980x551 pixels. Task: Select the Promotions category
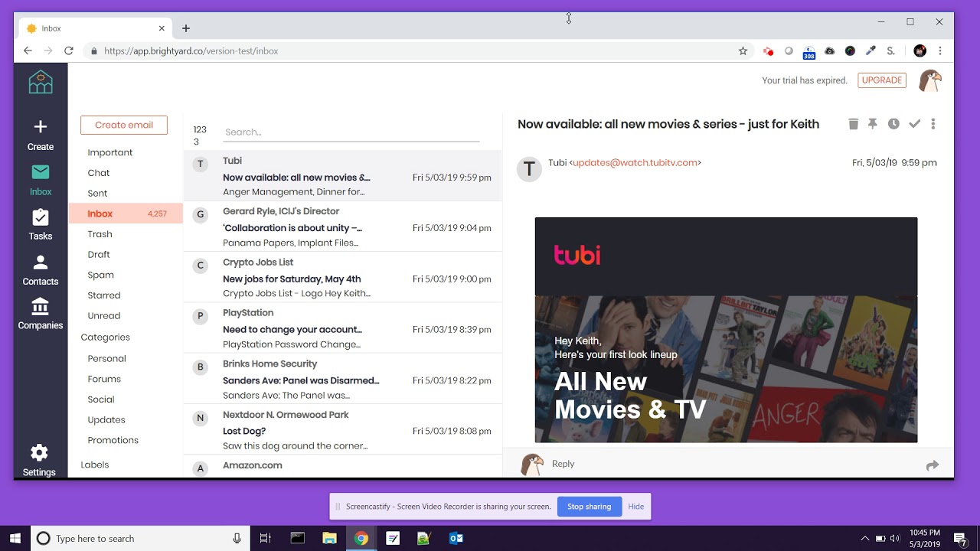[113, 440]
